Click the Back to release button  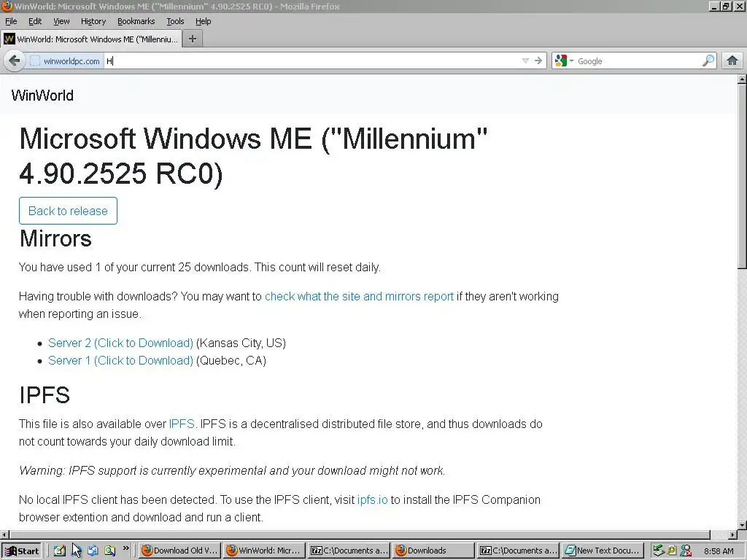click(68, 211)
